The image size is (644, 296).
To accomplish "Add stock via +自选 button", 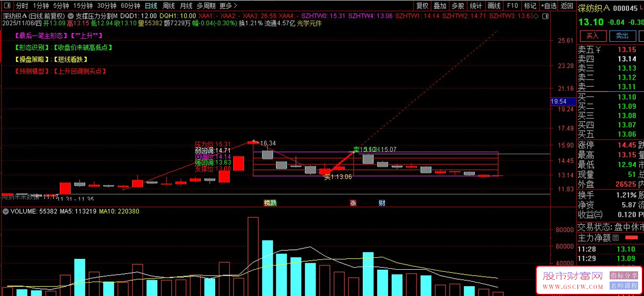I will coord(548,6).
